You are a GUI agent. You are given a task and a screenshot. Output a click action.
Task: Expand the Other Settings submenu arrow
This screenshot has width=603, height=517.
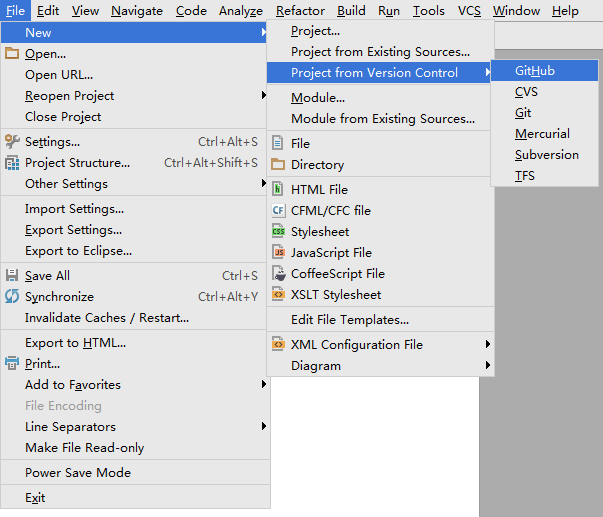(x=263, y=183)
